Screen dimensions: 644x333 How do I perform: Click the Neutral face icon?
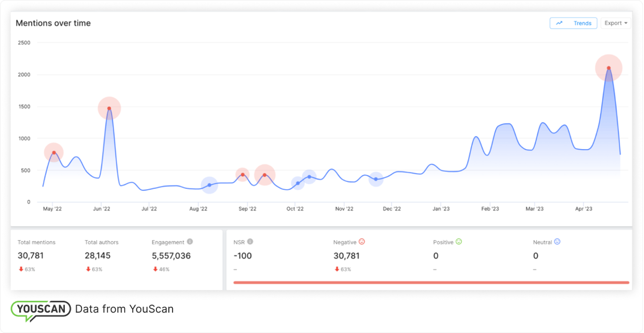click(557, 242)
